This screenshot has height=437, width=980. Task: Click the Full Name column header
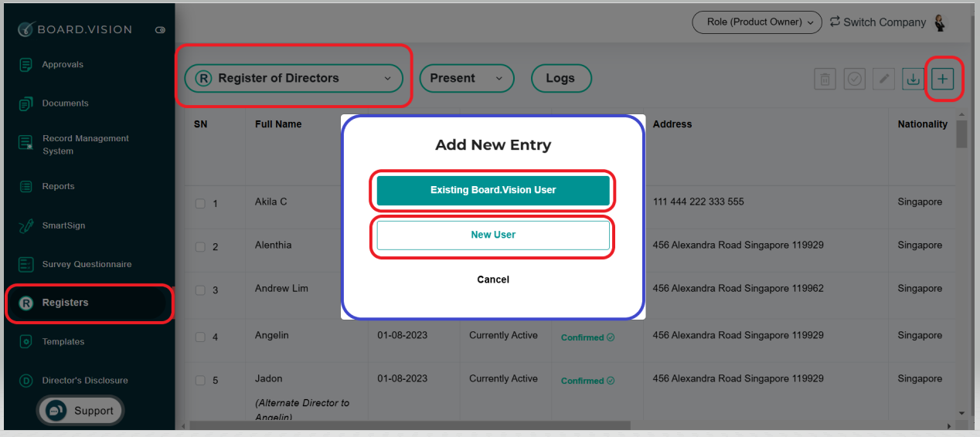tap(278, 124)
